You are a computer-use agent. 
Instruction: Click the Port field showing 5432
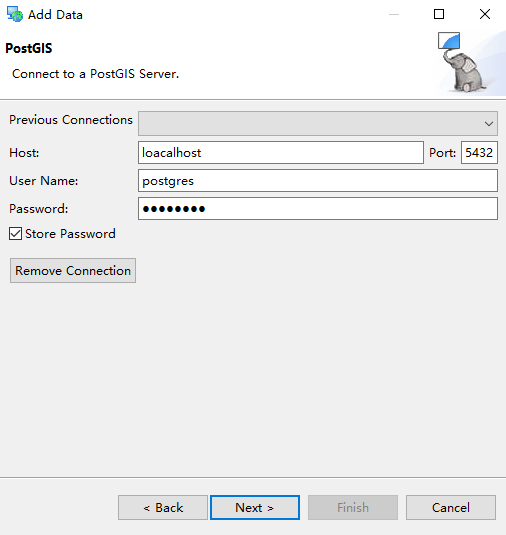click(x=479, y=153)
